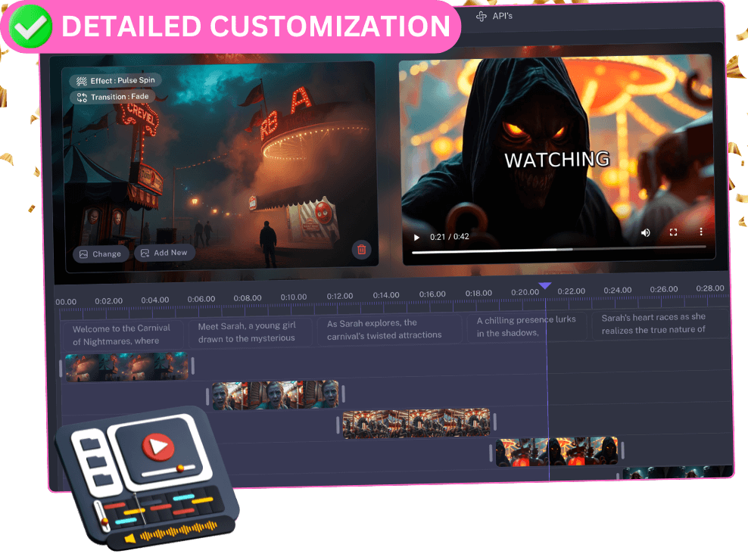Screen dimensions: 748x560
Task: Move the playhead marker at 0:20
Action: point(546,285)
